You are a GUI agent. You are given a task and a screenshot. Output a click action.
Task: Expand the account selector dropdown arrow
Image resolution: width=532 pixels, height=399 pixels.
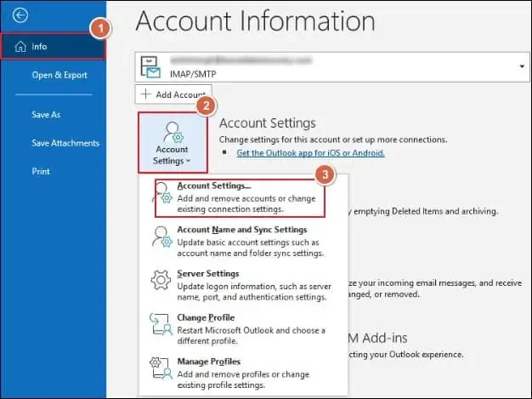(x=522, y=66)
